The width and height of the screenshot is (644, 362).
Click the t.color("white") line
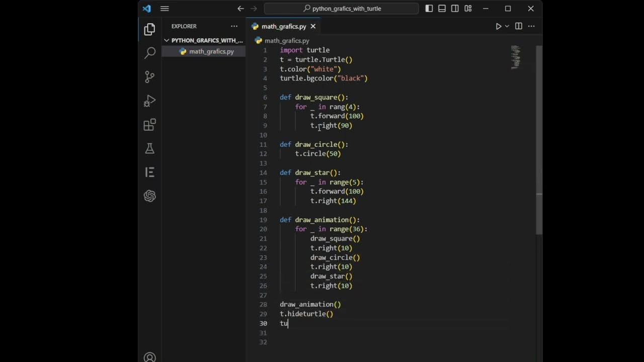pyautogui.click(x=310, y=69)
